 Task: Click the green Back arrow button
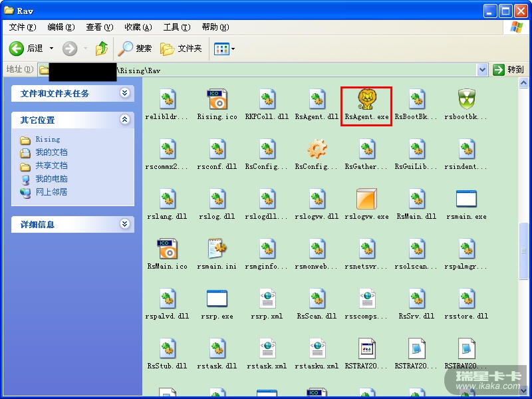pyautogui.click(x=16, y=49)
